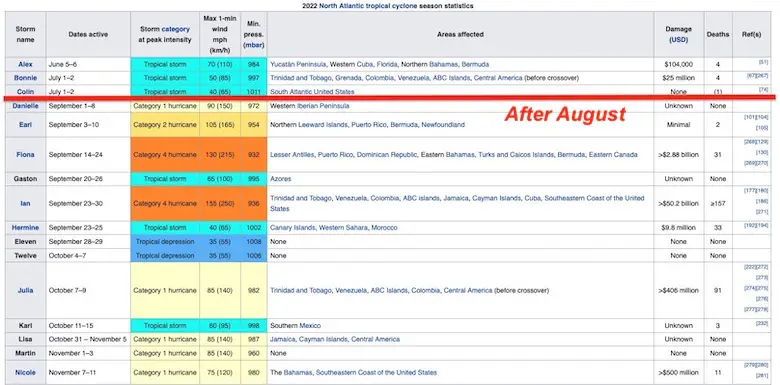
Task: Click wind value '155 (250)'
Action: 220,203
